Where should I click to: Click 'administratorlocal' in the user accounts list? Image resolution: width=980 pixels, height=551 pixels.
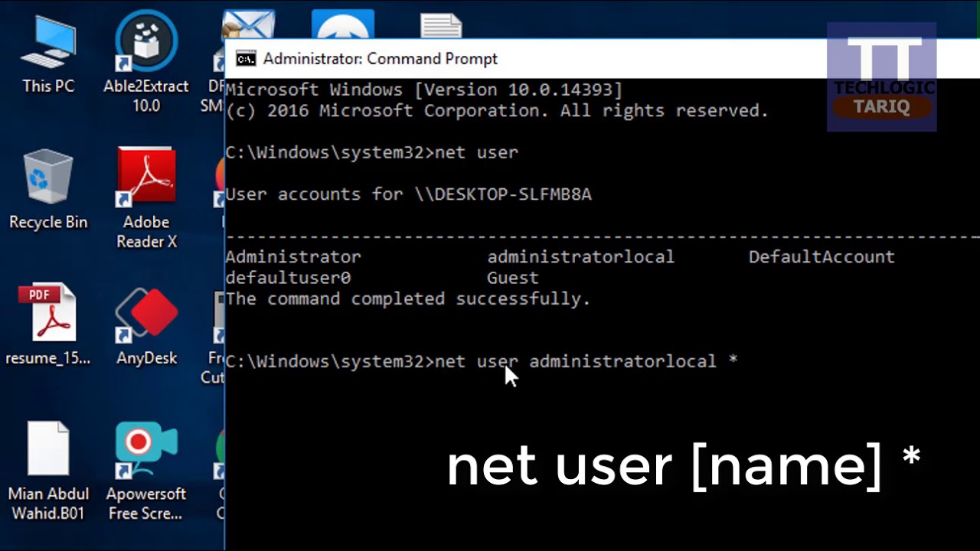(x=581, y=257)
